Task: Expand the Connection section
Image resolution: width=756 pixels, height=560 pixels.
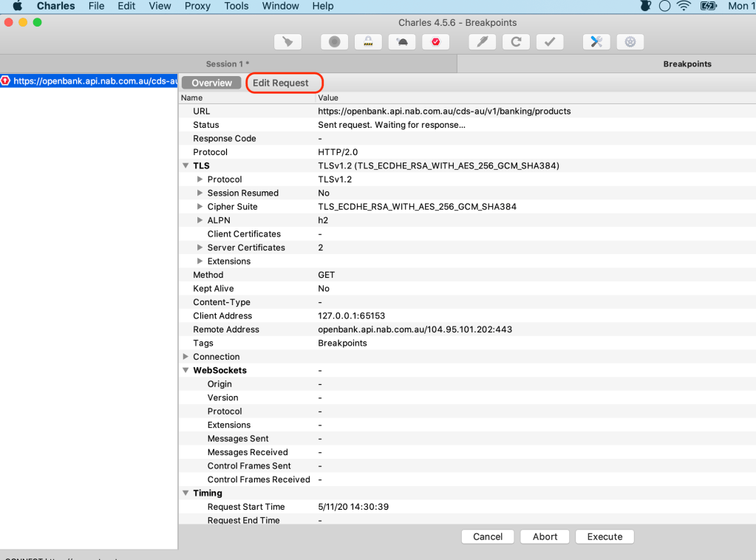Action: [x=186, y=357]
